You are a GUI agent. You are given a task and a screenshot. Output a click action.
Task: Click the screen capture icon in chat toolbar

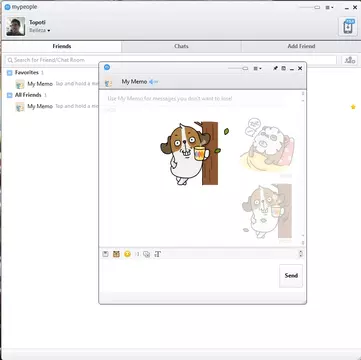[x=146, y=254]
